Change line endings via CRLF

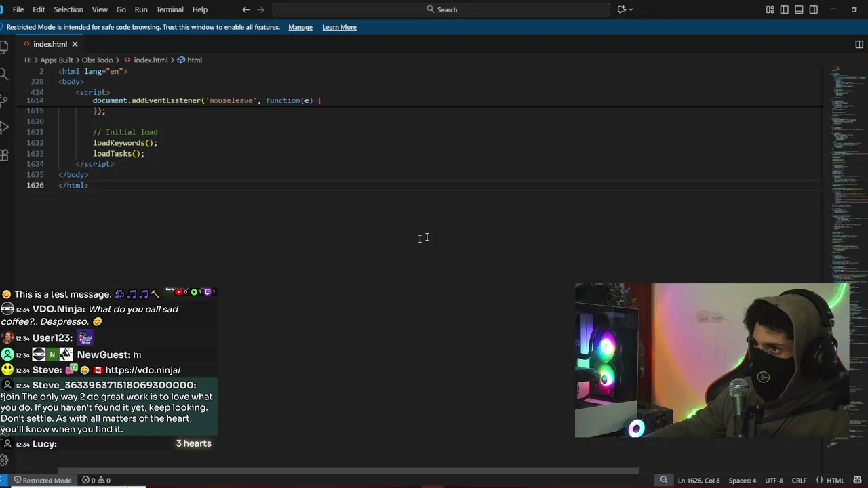[x=799, y=480]
